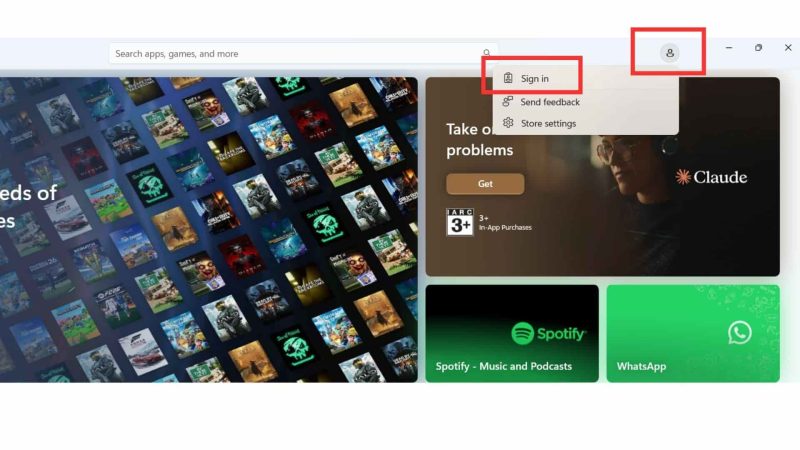800x450 pixels.
Task: Click the Send feedback icon
Action: 507,102
